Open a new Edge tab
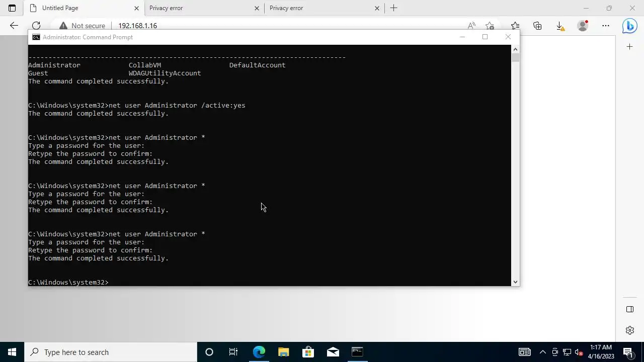The image size is (644, 362). point(394,8)
